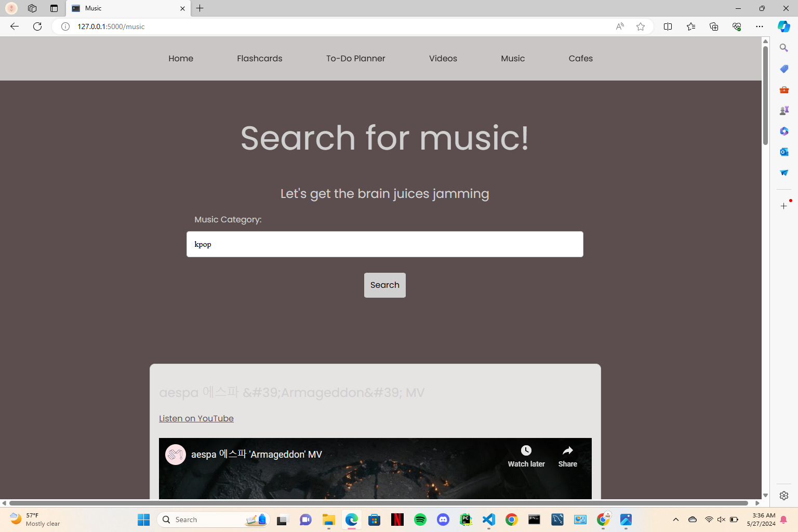Open Visual Studio Code from taskbar
This screenshot has height=532, width=798.
489,520
